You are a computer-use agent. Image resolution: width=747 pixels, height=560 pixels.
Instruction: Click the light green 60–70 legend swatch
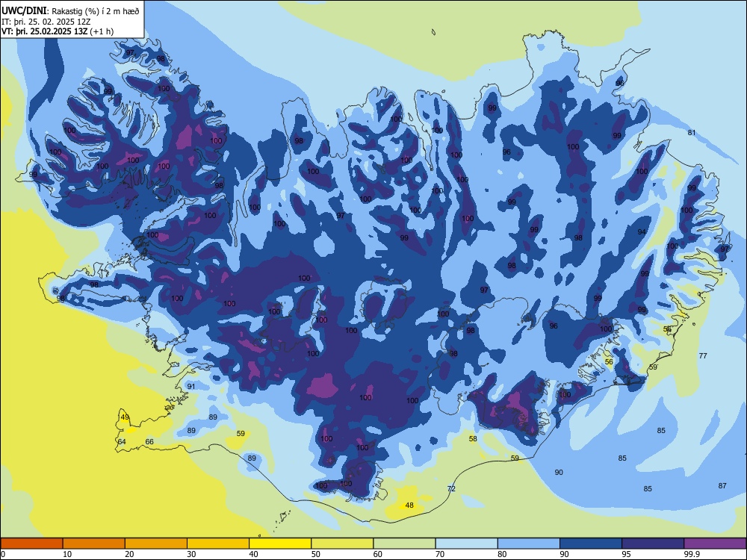click(x=404, y=544)
